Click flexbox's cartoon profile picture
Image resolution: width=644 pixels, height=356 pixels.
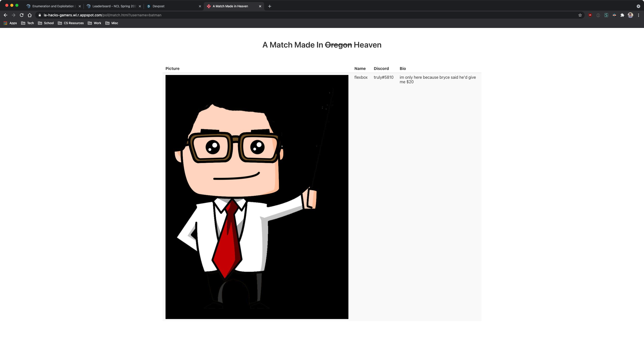[x=257, y=197]
